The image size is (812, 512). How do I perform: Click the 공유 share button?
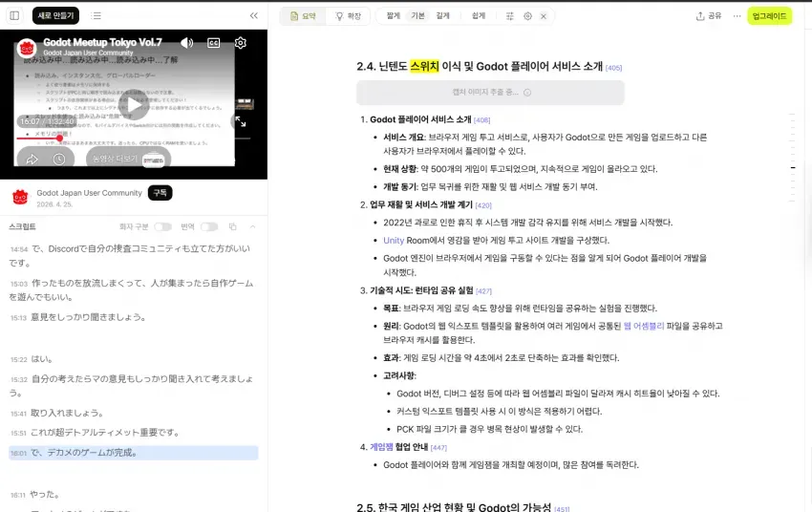pos(709,16)
